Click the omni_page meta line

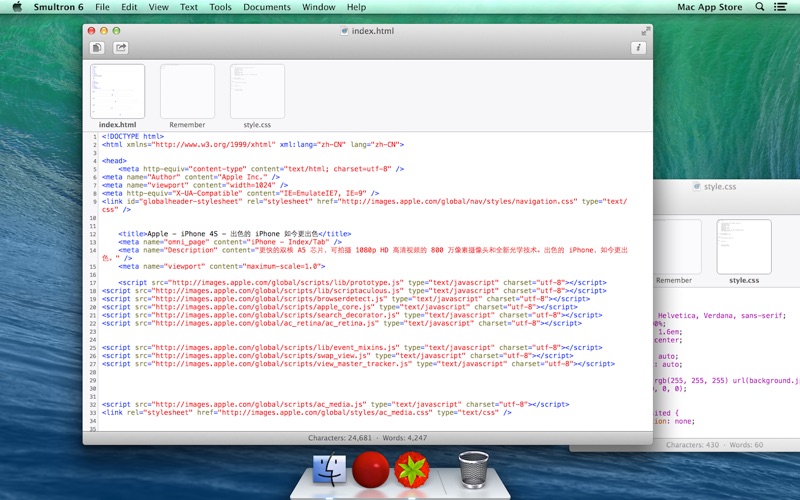230,242
